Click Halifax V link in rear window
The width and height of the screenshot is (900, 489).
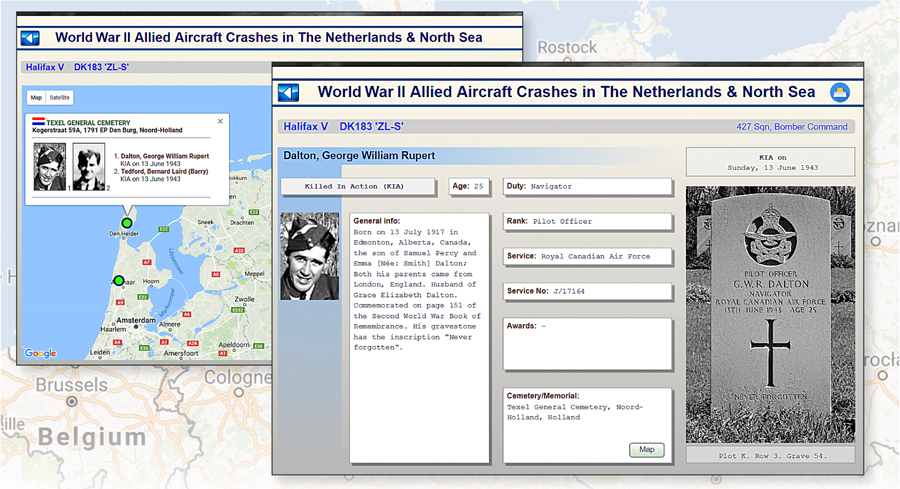[x=45, y=67]
